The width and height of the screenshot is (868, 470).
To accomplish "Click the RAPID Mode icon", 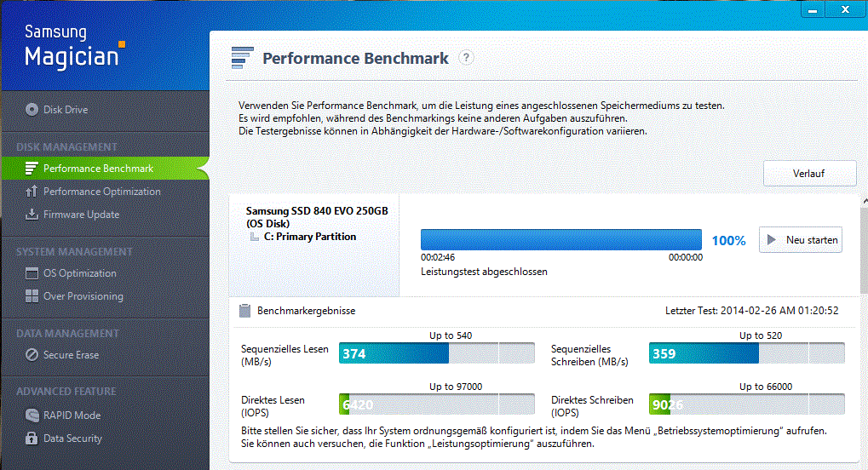I will (32, 416).
